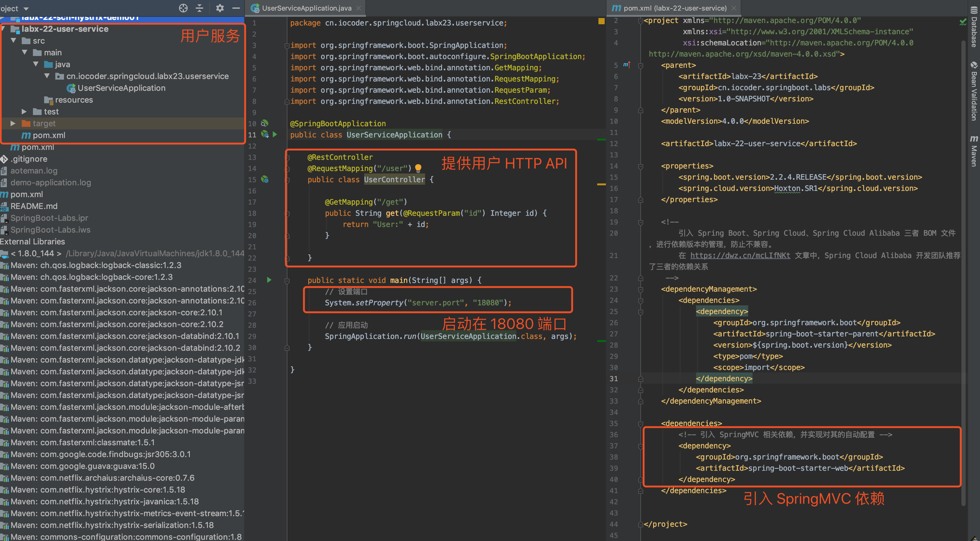Select the README.md file in the project tree

(x=34, y=206)
